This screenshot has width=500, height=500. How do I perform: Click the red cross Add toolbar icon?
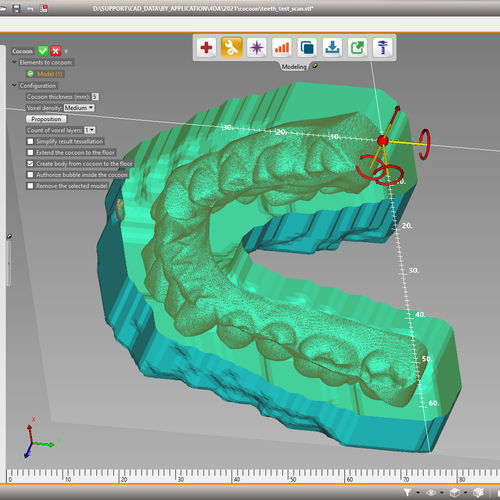[x=206, y=47]
